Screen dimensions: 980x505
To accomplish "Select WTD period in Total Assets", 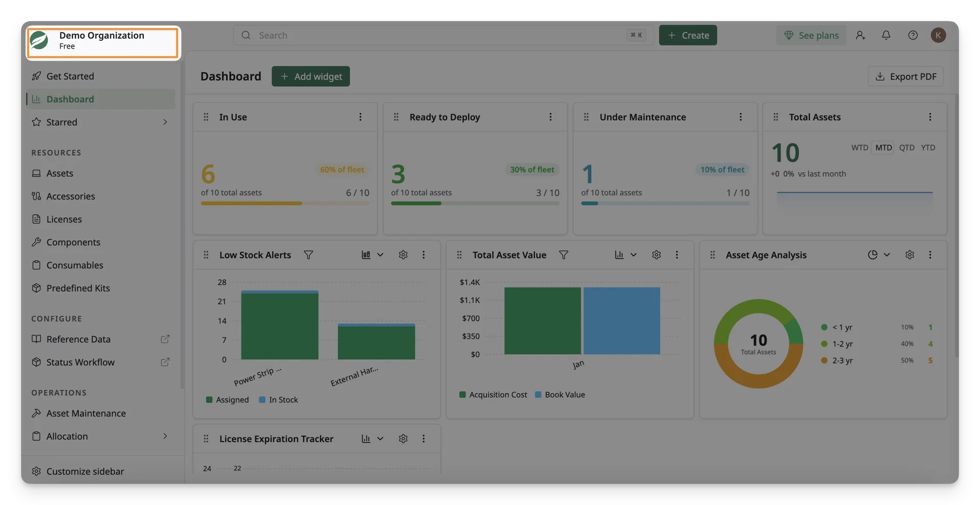I will pos(860,148).
